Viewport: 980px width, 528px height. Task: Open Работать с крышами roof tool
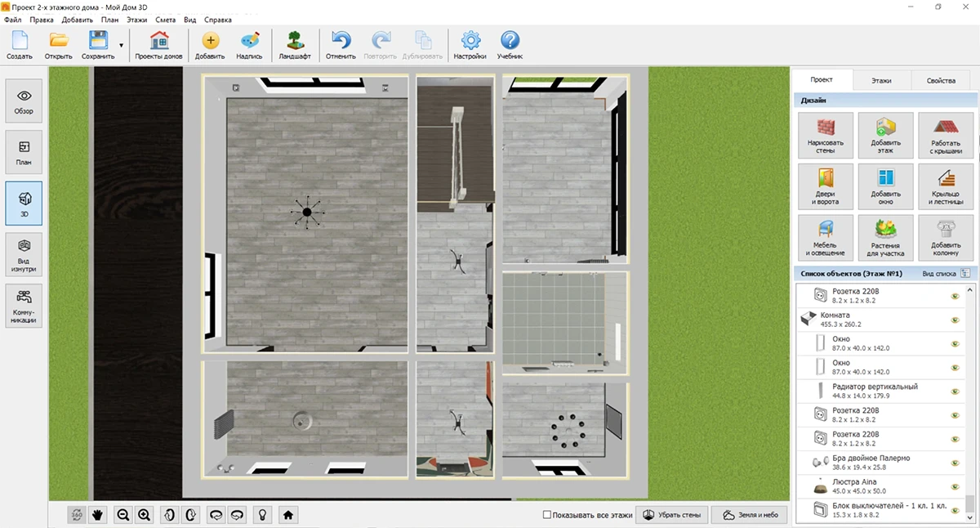point(946,135)
